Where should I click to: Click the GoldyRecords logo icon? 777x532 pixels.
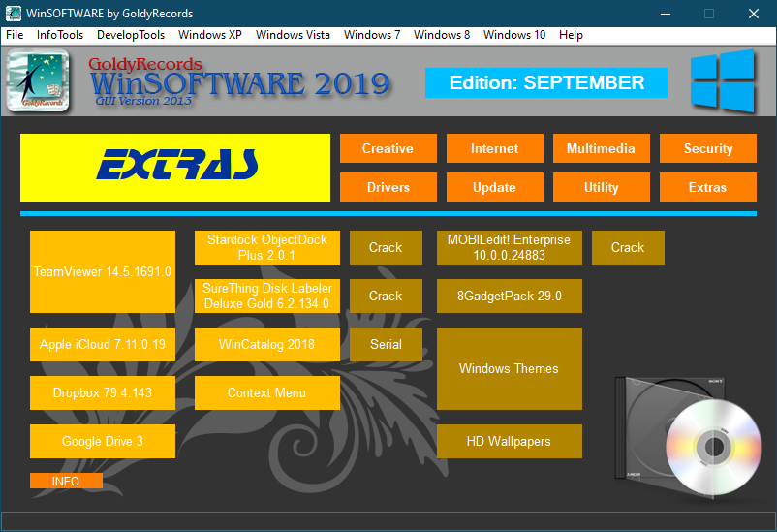click(38, 80)
